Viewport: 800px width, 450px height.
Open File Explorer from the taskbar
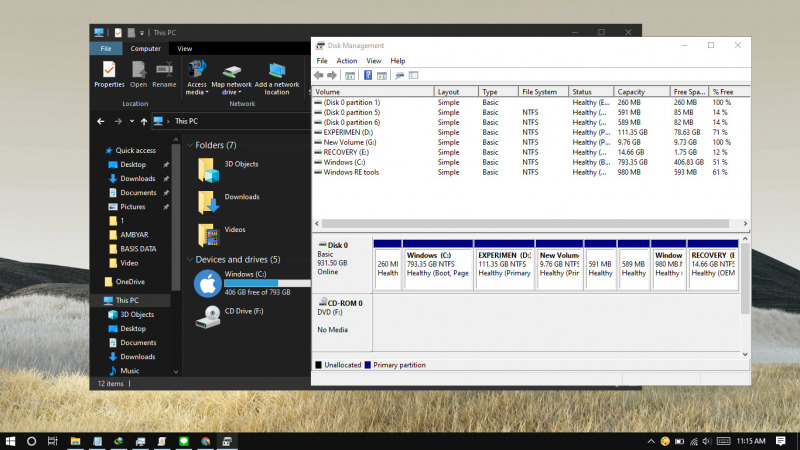(76, 441)
